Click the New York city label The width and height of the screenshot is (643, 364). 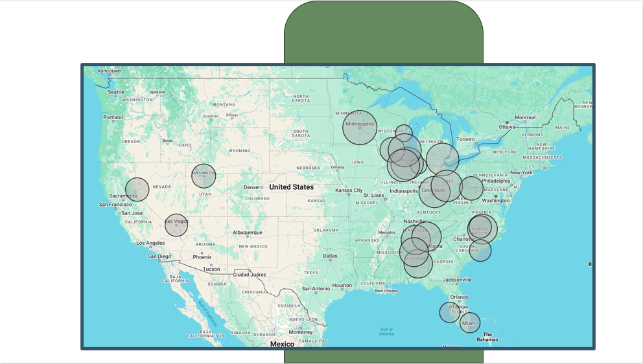click(x=521, y=172)
